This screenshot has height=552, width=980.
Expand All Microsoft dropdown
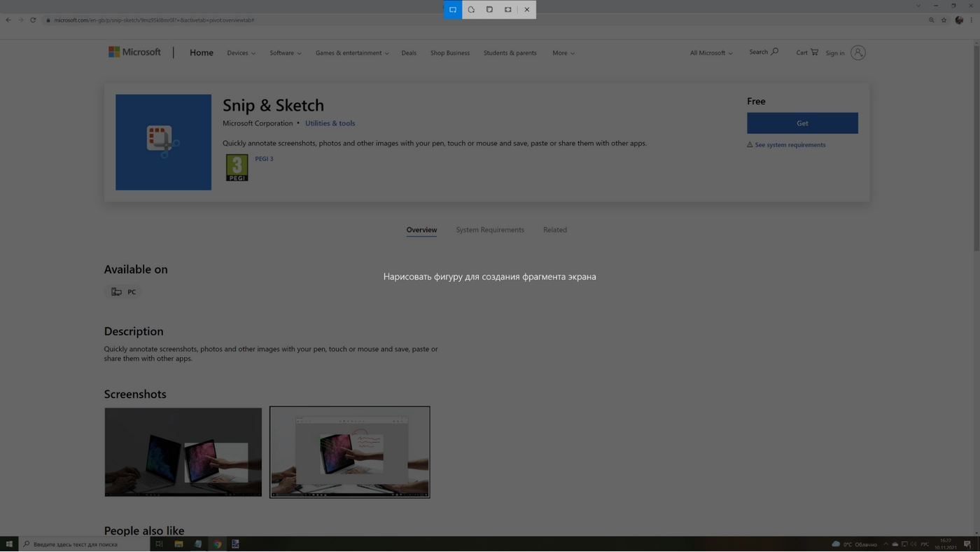[x=711, y=53]
